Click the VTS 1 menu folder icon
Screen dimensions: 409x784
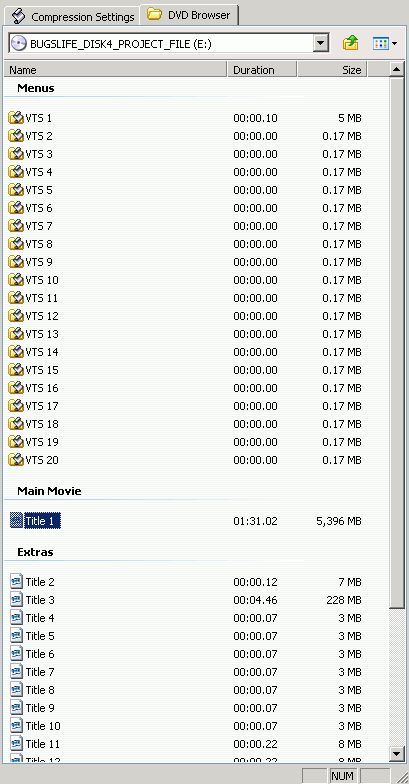[16, 118]
